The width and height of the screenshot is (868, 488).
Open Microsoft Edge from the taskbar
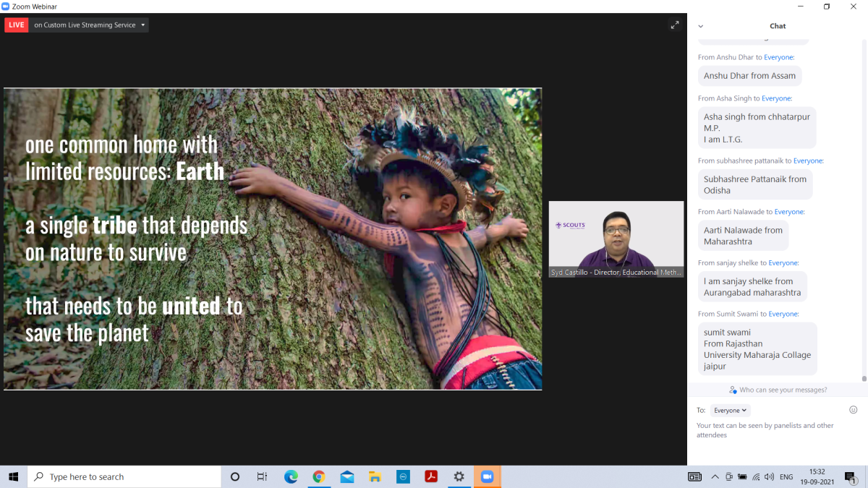tap(291, 476)
